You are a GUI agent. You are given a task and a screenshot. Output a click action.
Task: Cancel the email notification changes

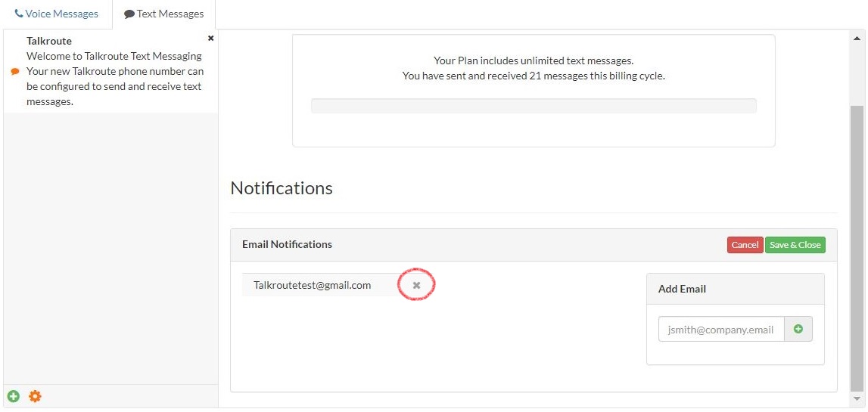pos(745,245)
